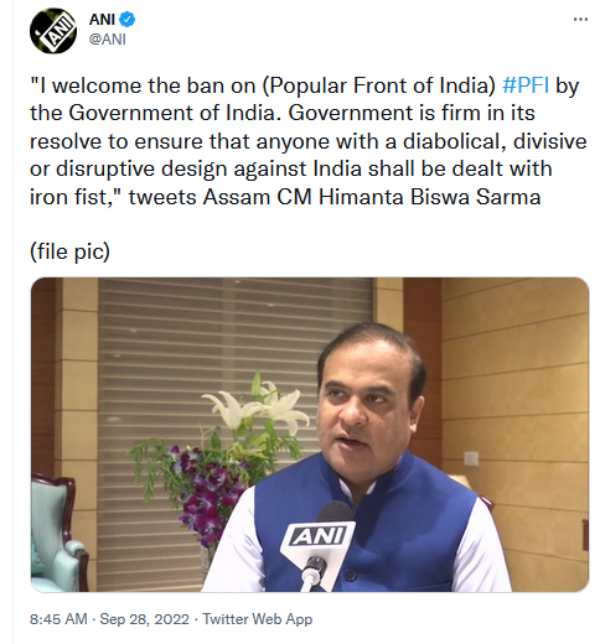Open the #PFI hashtag link

coord(524,86)
